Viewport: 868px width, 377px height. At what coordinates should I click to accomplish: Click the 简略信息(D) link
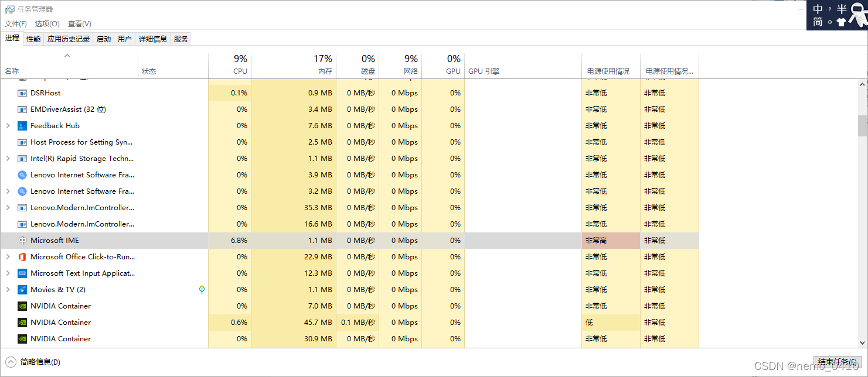coord(40,362)
